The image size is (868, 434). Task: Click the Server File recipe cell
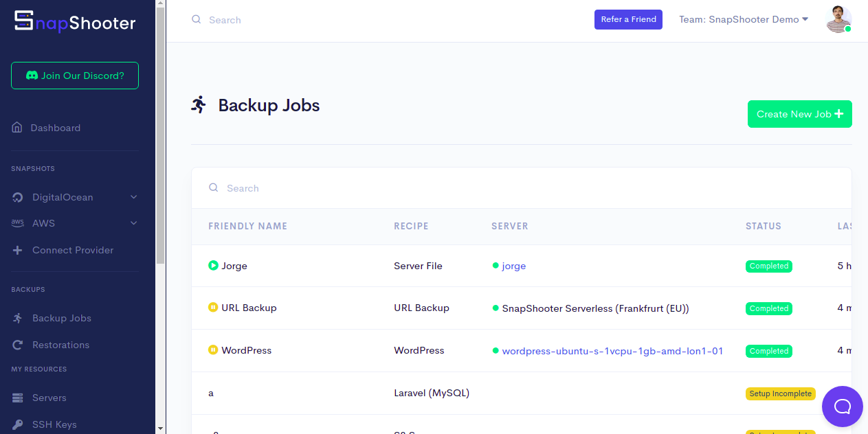pyautogui.click(x=419, y=266)
